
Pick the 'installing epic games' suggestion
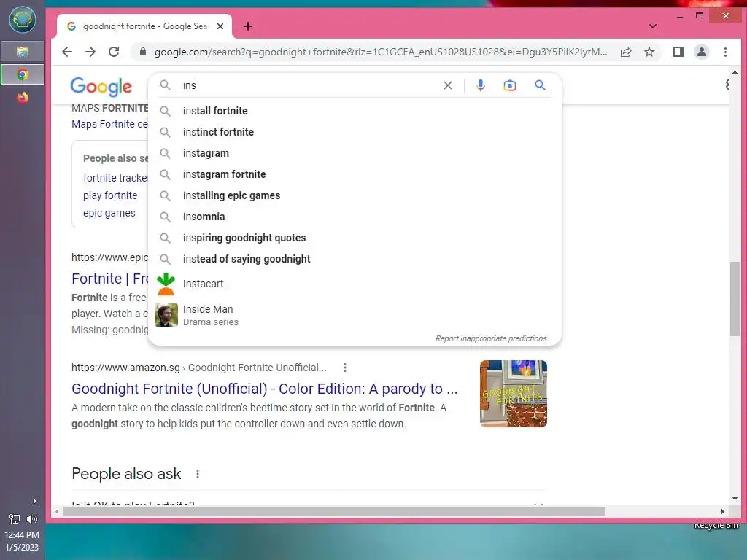(355, 195)
